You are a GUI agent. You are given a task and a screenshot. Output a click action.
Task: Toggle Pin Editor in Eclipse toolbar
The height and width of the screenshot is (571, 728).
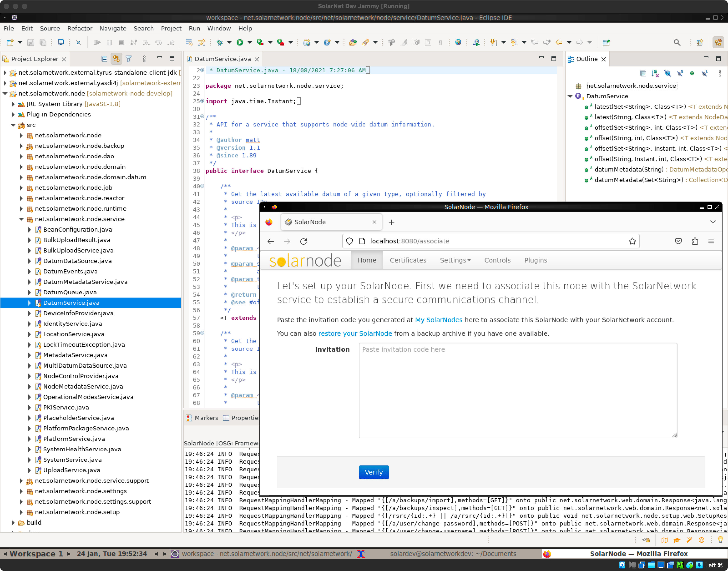606,43
